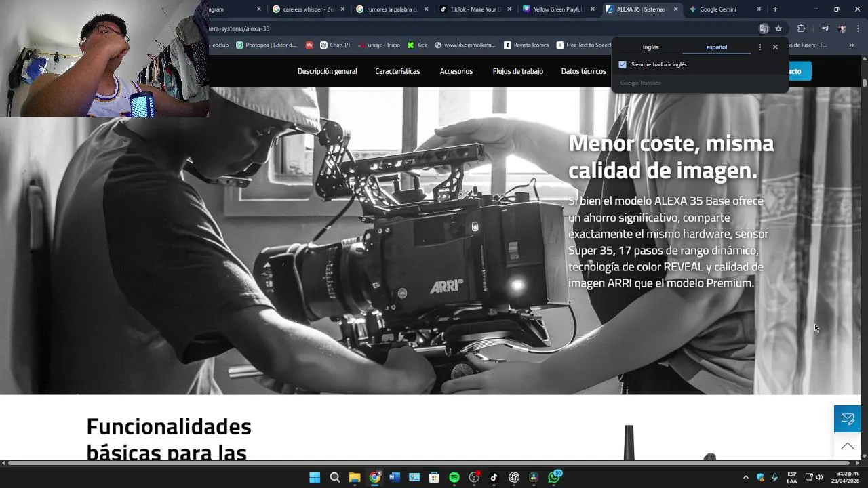Open translate popup more options dots

click(x=759, y=47)
